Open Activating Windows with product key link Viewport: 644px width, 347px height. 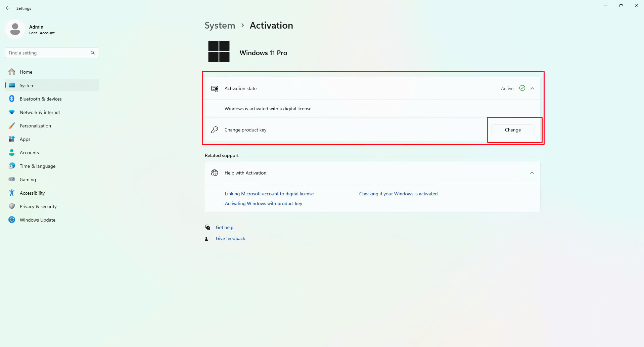tap(264, 203)
